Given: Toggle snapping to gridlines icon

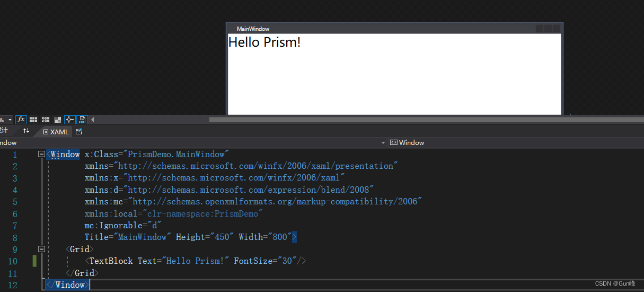Looking at the screenshot, I should pos(46,120).
